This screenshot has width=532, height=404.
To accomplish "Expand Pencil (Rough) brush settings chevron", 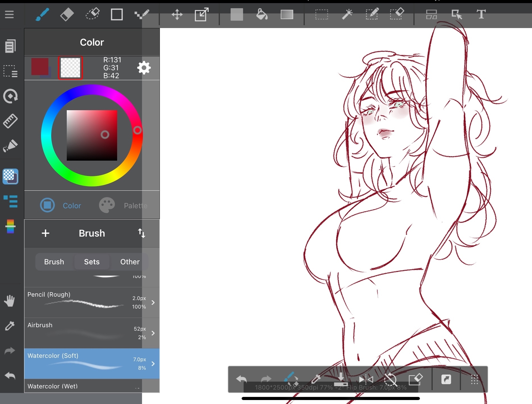I will coord(153,302).
